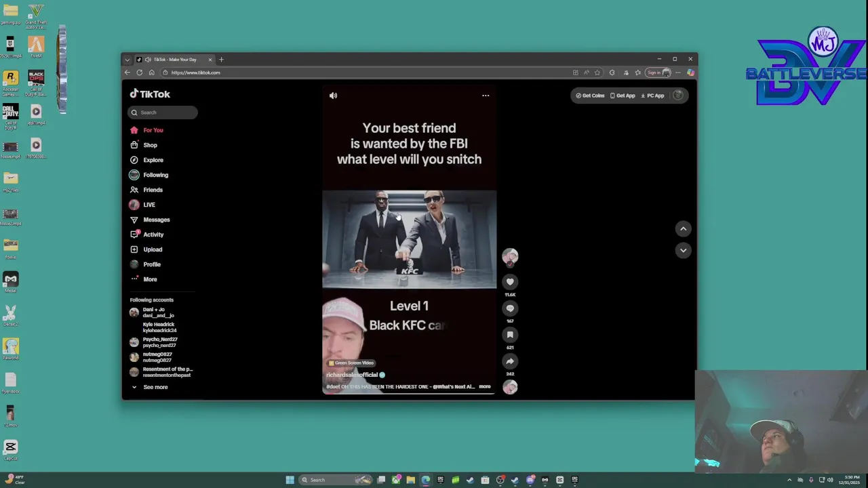Open the Palworld desktop shortcut
Image resolution: width=868 pixels, height=488 pixels.
(x=10, y=349)
